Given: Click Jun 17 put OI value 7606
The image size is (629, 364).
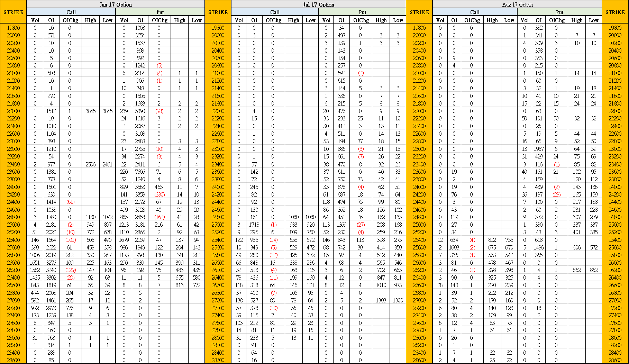Looking at the screenshot, I should click(x=140, y=172).
